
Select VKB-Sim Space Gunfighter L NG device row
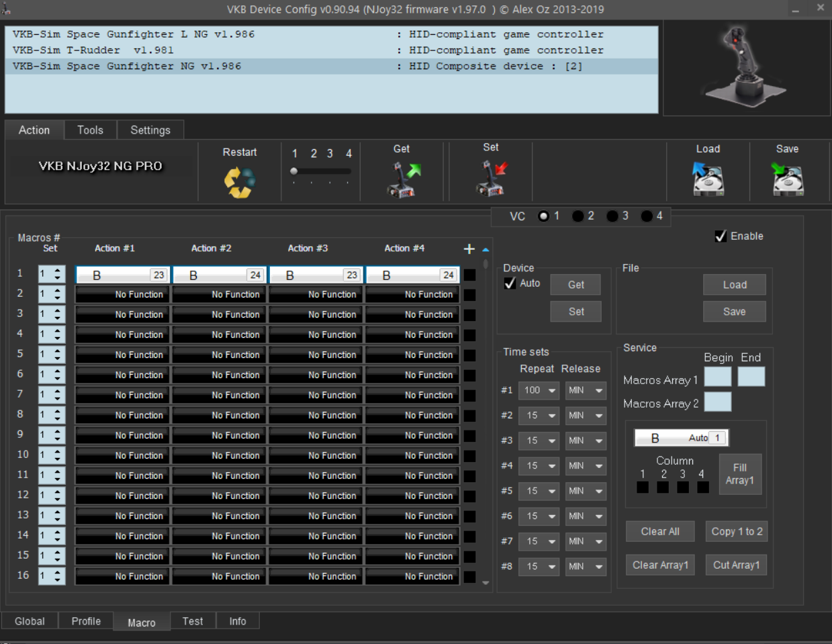(331, 34)
